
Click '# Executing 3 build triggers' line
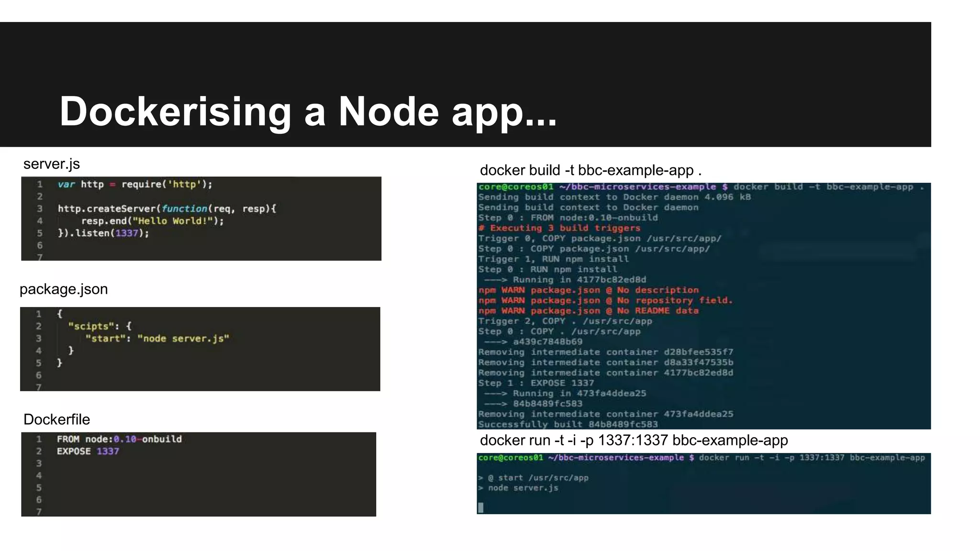click(x=559, y=228)
